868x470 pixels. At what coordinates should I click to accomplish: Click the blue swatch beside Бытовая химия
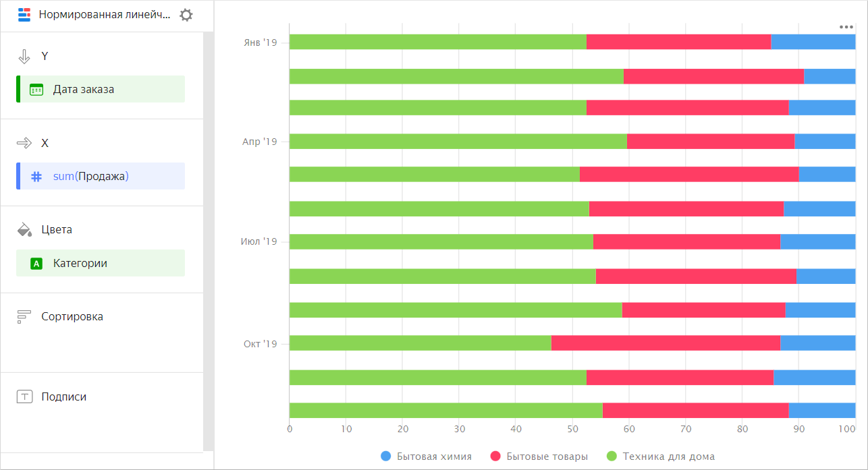(x=385, y=456)
